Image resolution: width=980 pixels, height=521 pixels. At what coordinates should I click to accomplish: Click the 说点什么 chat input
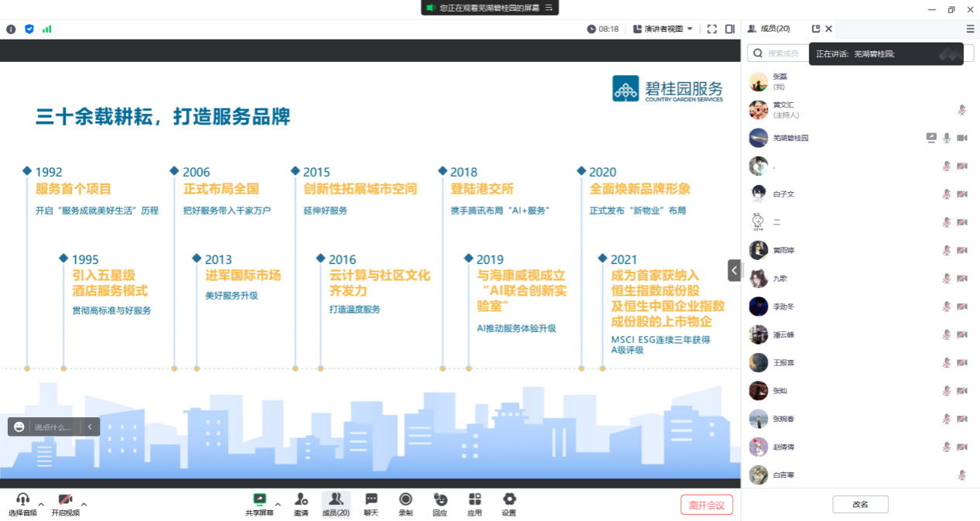tap(53, 427)
